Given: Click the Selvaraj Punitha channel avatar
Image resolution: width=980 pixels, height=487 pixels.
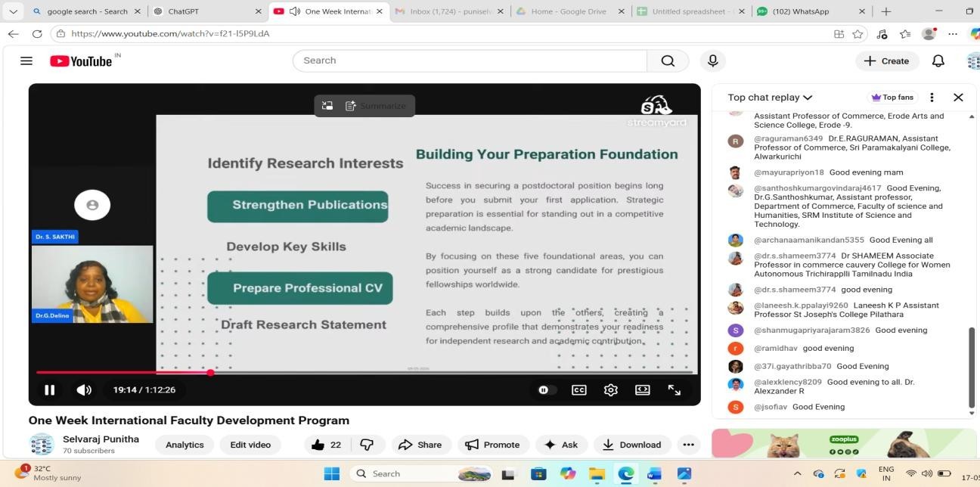Looking at the screenshot, I should [42, 445].
